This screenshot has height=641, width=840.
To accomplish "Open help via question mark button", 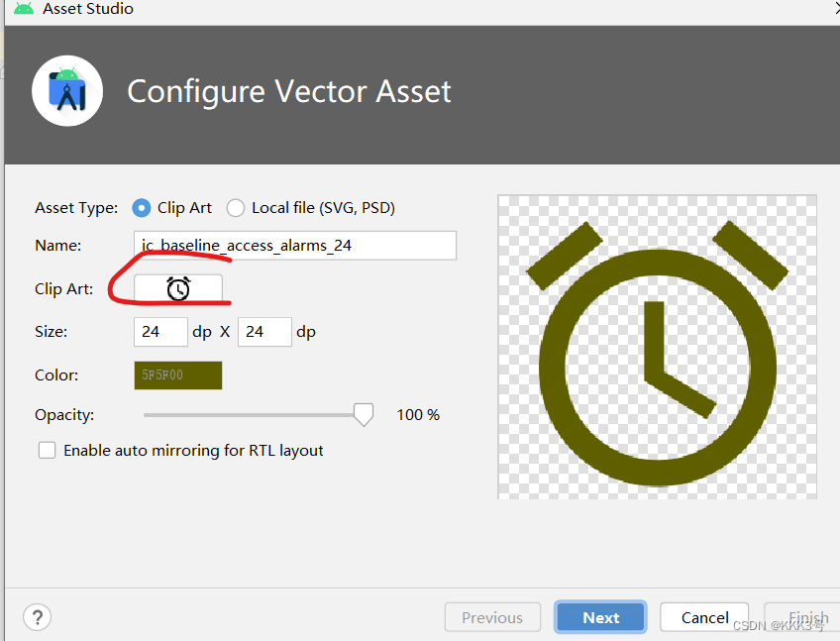I will [37, 617].
